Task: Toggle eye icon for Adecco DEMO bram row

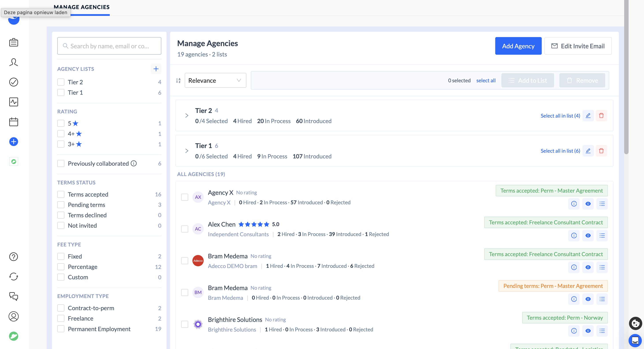Action: [588, 267]
